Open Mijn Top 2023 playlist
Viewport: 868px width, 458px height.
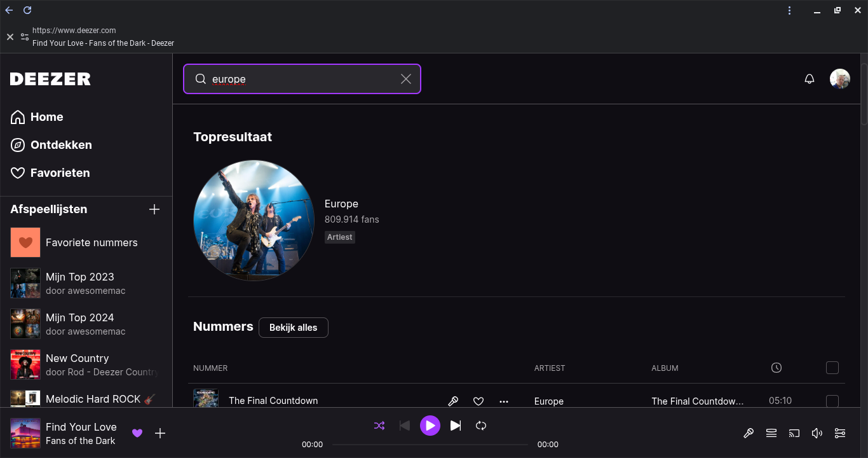pos(86,283)
